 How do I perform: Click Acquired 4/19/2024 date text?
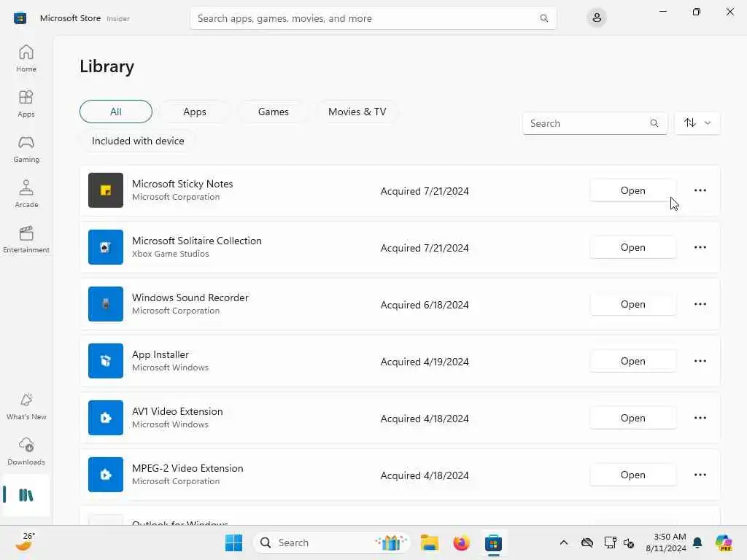(x=425, y=362)
